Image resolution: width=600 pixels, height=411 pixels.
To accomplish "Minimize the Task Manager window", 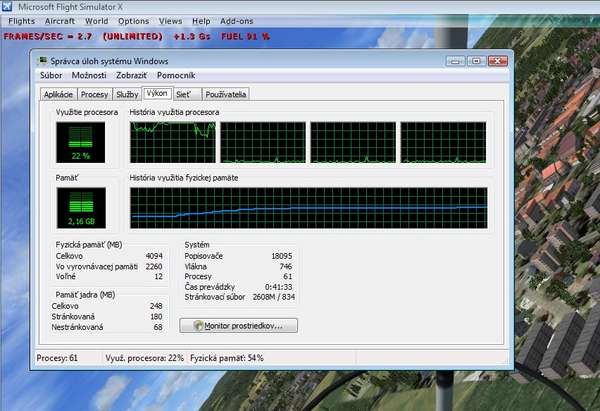I will click(455, 61).
